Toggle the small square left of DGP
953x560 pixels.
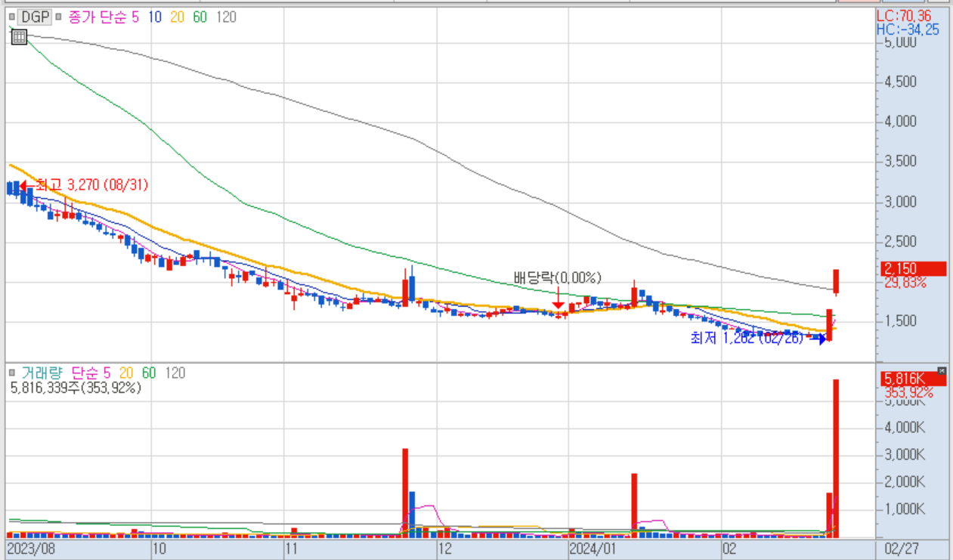click(11, 16)
